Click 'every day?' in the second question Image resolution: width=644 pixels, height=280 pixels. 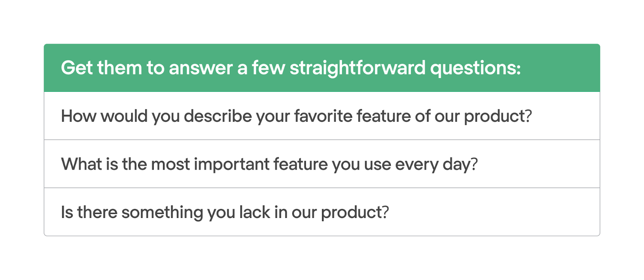point(436,164)
